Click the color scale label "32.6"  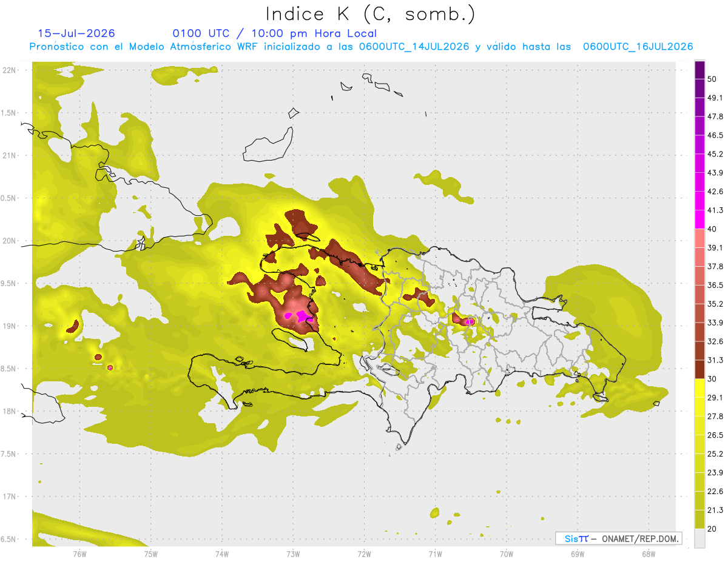(715, 341)
